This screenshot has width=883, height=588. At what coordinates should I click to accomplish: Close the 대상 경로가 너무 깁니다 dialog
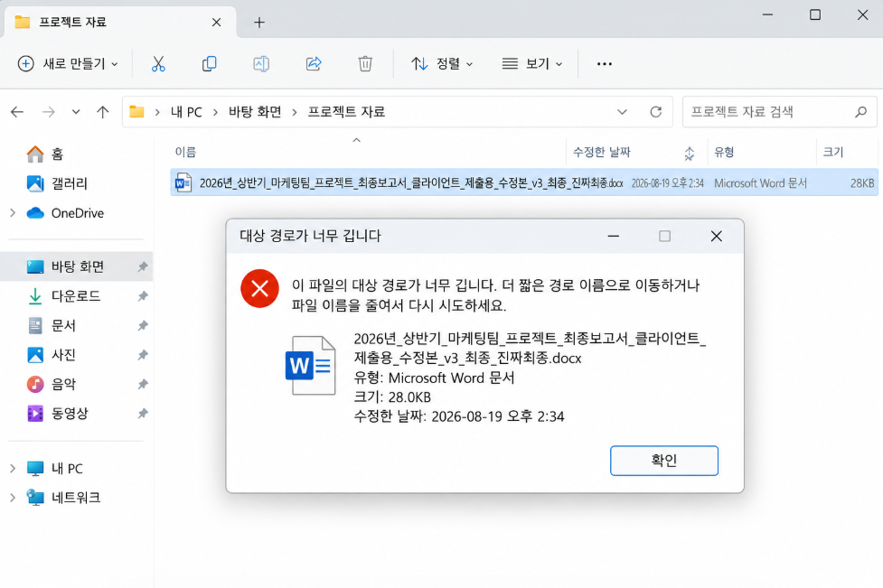[x=717, y=237]
